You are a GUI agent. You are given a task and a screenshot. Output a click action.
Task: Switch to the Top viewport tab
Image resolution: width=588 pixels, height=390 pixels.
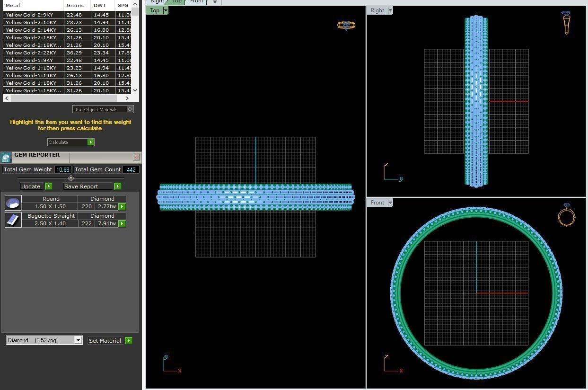coord(177,1)
